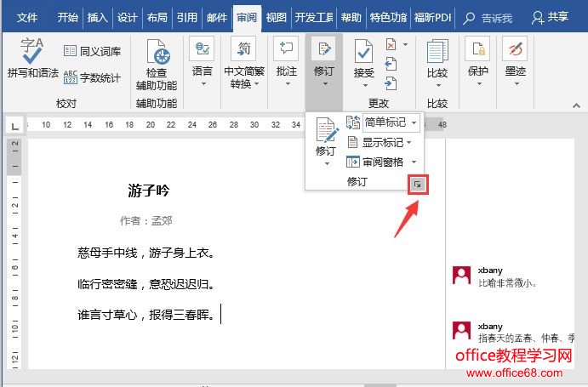Switch to the 开发工具 developer tab
588x387 pixels.
(313, 17)
